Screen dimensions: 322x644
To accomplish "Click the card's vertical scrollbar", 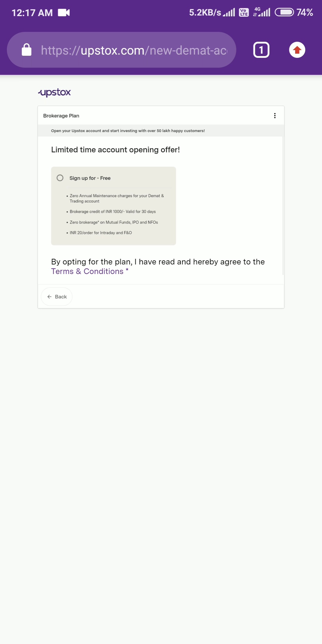I will [x=283, y=206].
